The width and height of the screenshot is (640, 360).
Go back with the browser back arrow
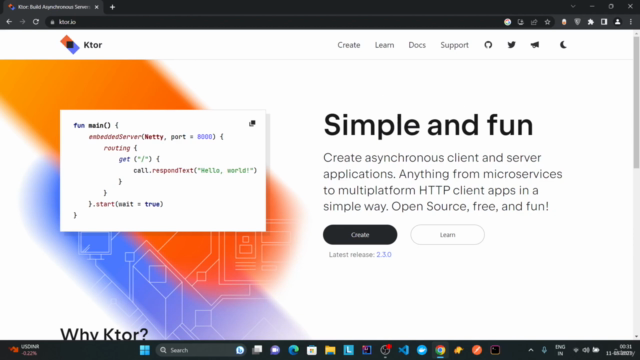click(9, 22)
